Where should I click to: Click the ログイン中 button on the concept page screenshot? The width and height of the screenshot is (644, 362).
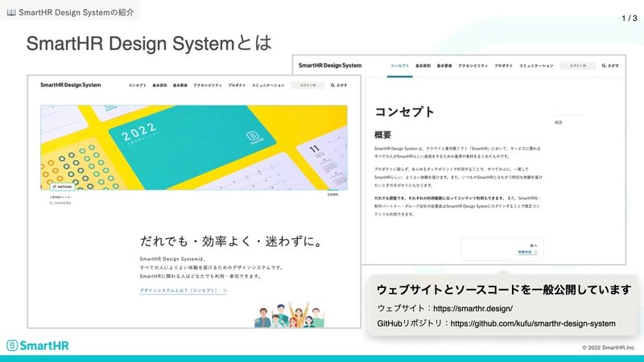pyautogui.click(x=577, y=66)
